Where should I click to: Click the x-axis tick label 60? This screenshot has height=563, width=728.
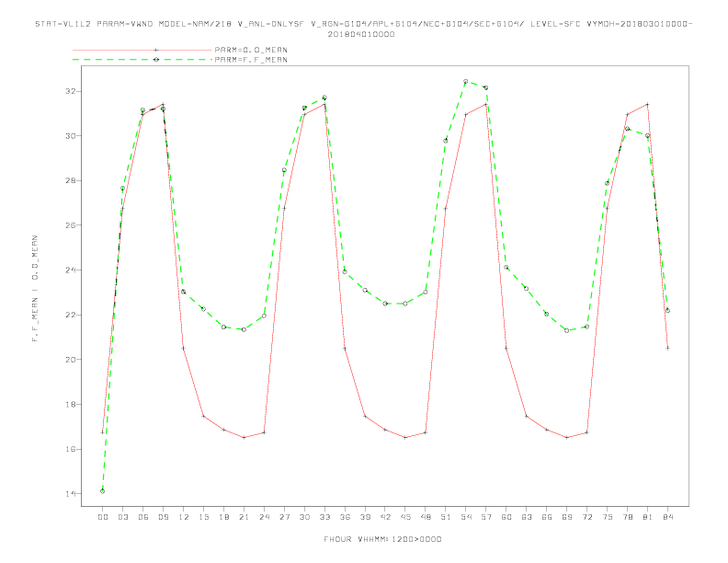click(x=506, y=517)
